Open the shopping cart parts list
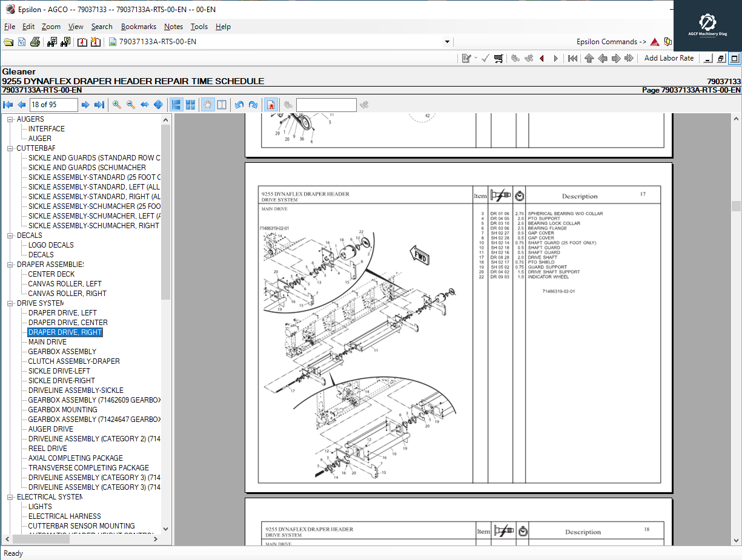Viewport: 742px width, 560px height. click(498, 58)
